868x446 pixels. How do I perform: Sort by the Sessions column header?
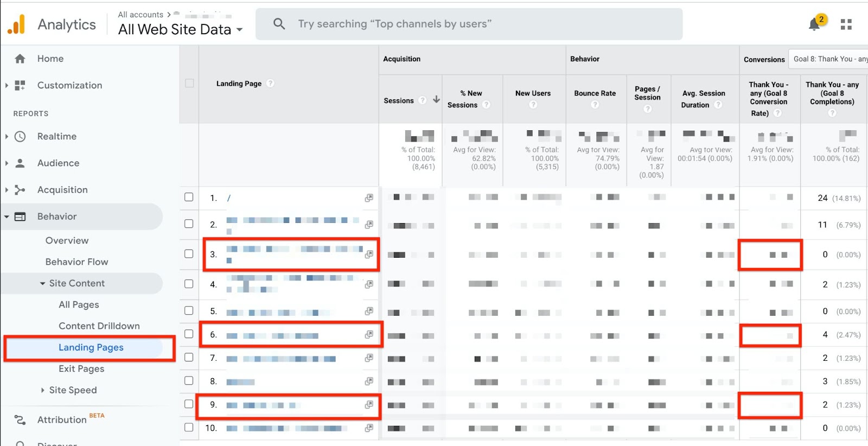pos(399,100)
